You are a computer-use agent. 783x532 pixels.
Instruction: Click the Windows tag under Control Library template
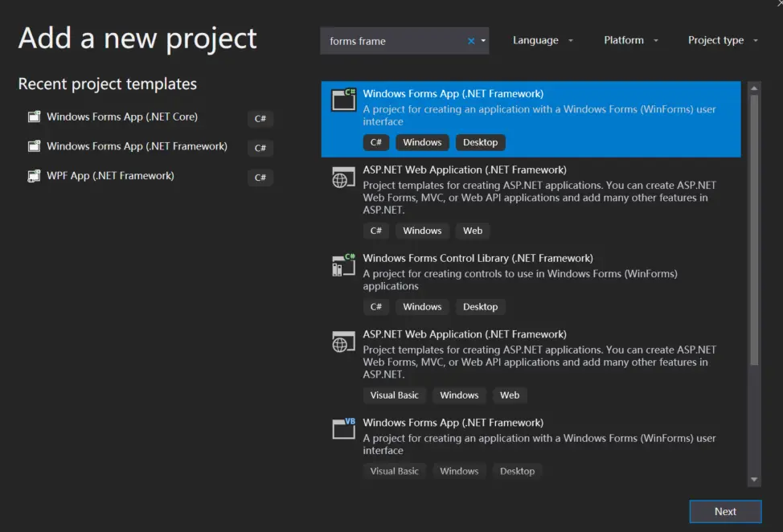(423, 306)
